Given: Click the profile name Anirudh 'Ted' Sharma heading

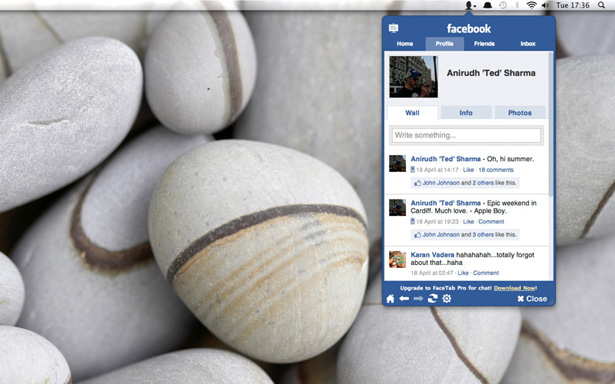Looking at the screenshot, I should point(491,73).
